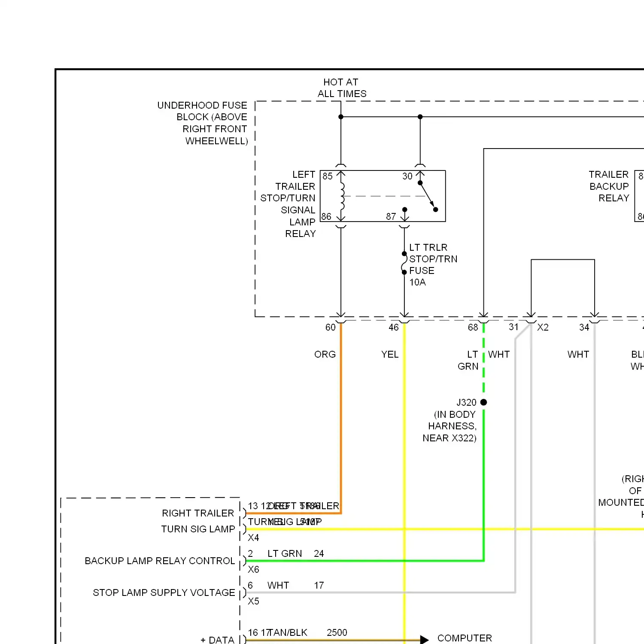Click the X6 connector label
The width and height of the screenshot is (644, 644).
254,570
